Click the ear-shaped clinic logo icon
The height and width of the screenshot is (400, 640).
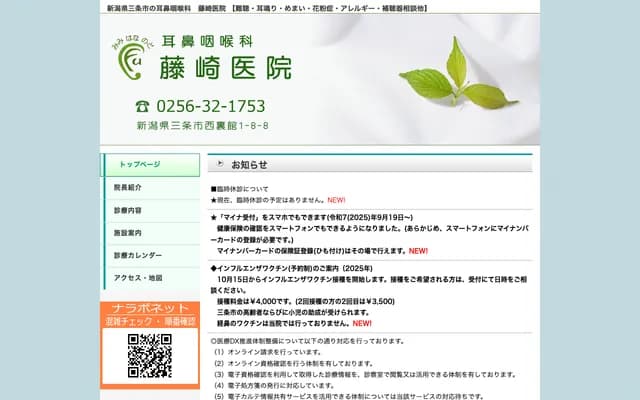pos(130,62)
